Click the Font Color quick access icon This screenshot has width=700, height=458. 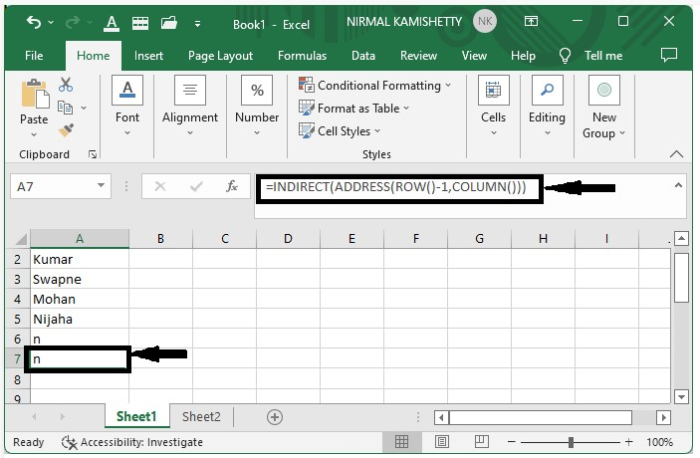[x=111, y=23]
